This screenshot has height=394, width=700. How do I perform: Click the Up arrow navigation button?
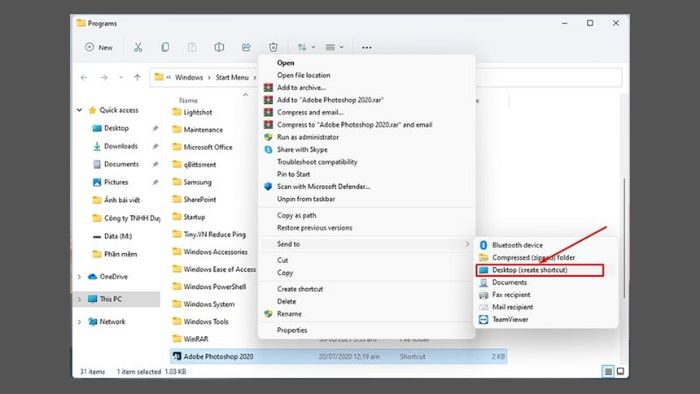(x=137, y=77)
